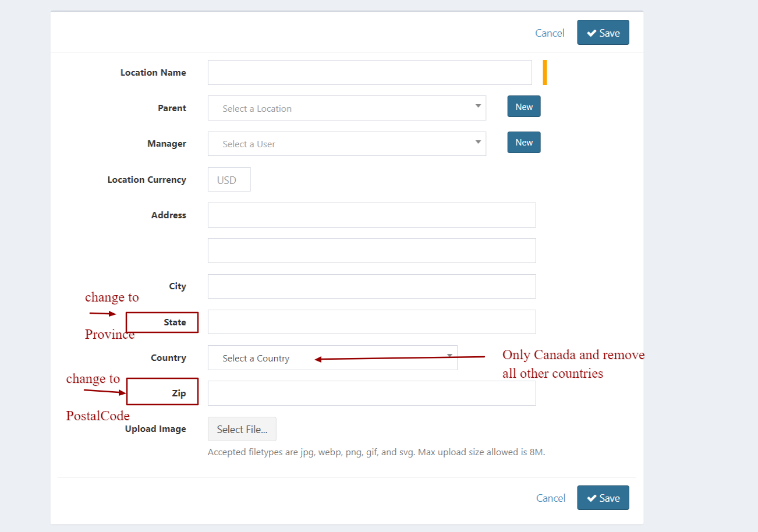The image size is (758, 532).
Task: Click the top Cancel link
Action: point(550,33)
